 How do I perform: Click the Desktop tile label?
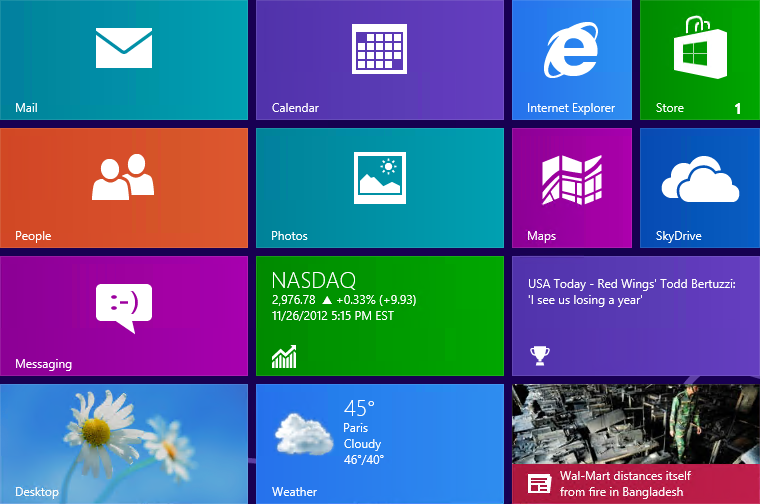pyautogui.click(x=37, y=492)
